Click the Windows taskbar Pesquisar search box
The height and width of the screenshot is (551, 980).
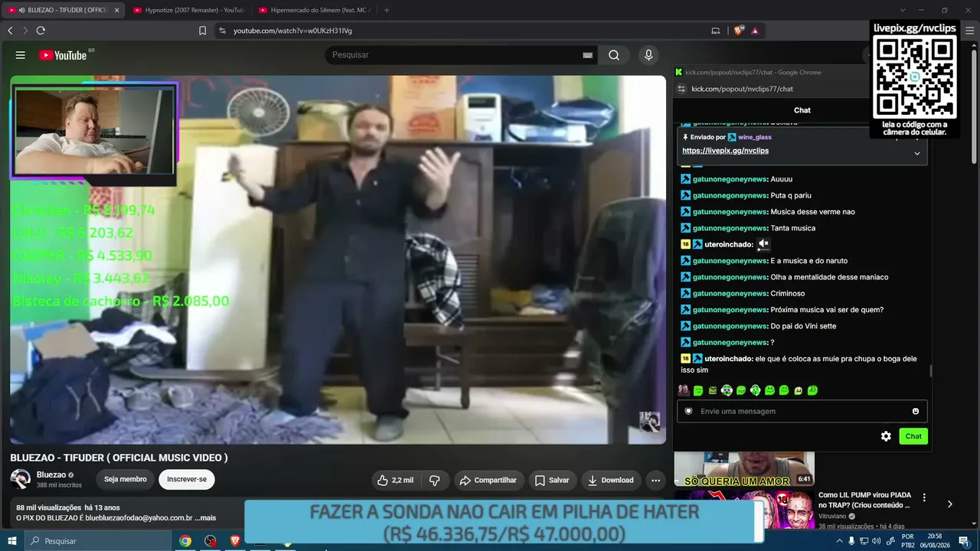tap(98, 541)
